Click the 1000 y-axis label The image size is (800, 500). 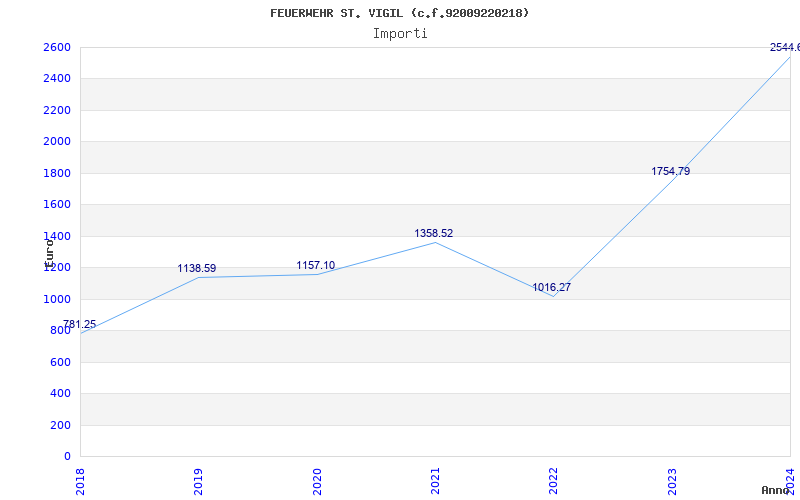[x=57, y=299]
